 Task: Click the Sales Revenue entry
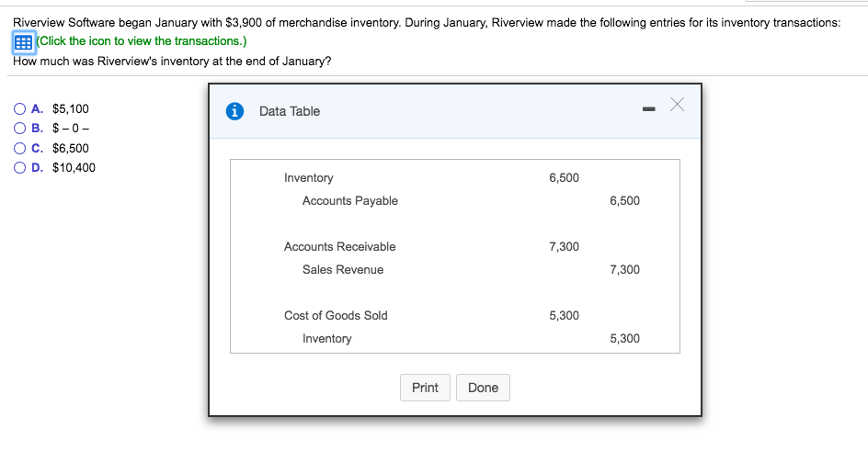pyautogui.click(x=343, y=270)
